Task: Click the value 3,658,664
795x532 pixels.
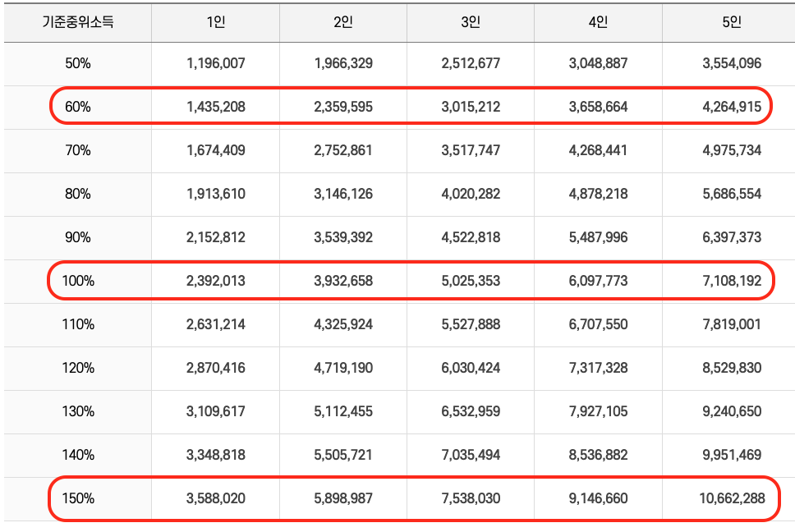Action: click(x=598, y=107)
